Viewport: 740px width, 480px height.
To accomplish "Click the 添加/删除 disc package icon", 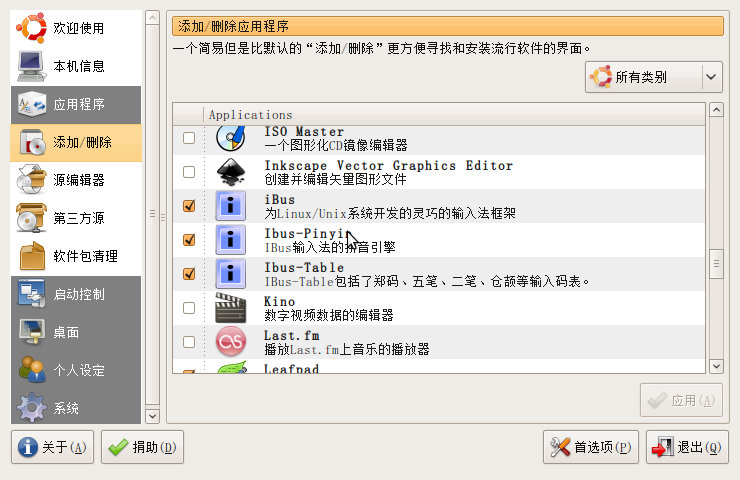I will click(32, 142).
